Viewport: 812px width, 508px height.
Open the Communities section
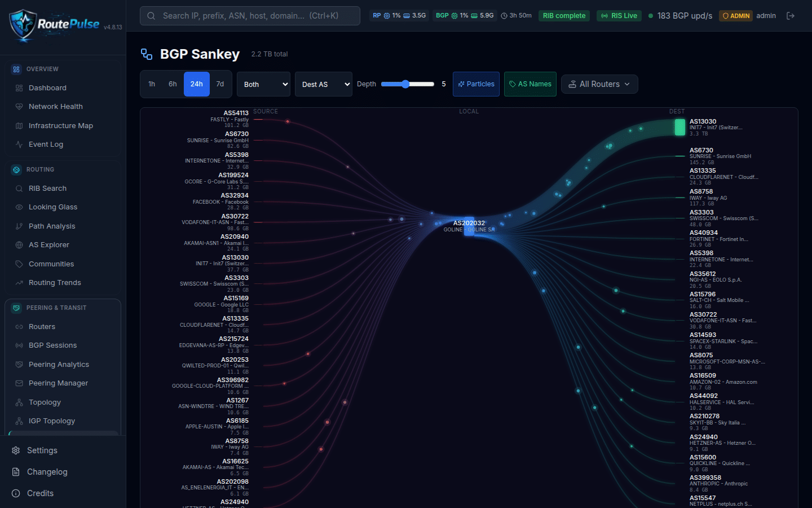pos(51,264)
